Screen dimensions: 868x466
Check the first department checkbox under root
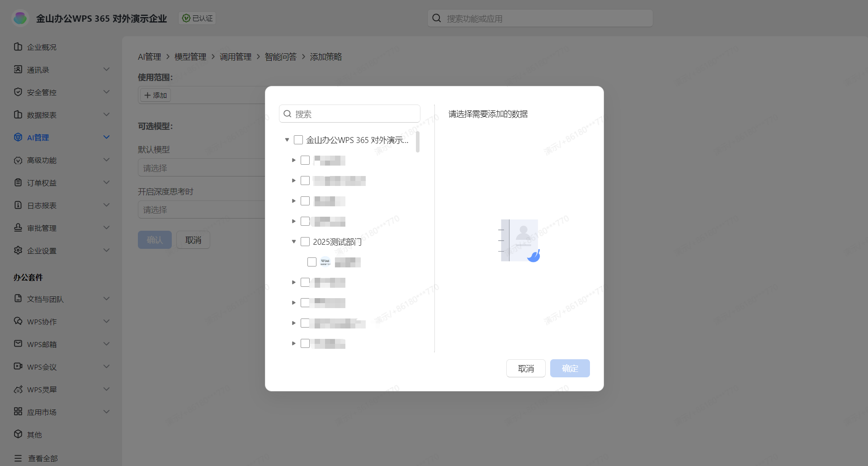tap(305, 160)
